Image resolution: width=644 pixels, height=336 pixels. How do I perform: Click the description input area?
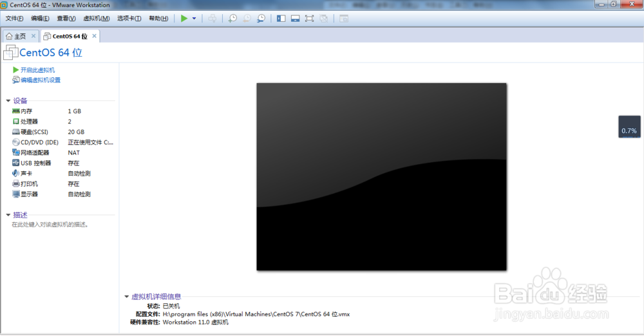50,225
